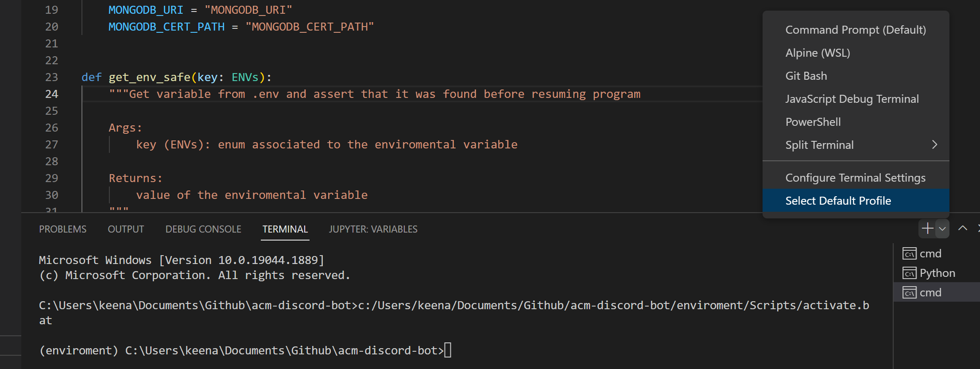980x369 pixels.
Task: Maximize panel with the up chevron icon
Action: point(962,229)
